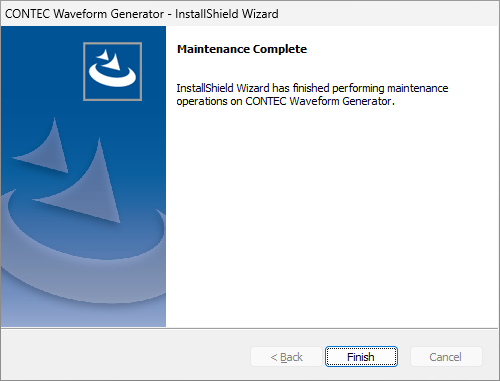500x381 pixels.
Task: Select the white swoosh in the small logo
Action: [x=112, y=76]
